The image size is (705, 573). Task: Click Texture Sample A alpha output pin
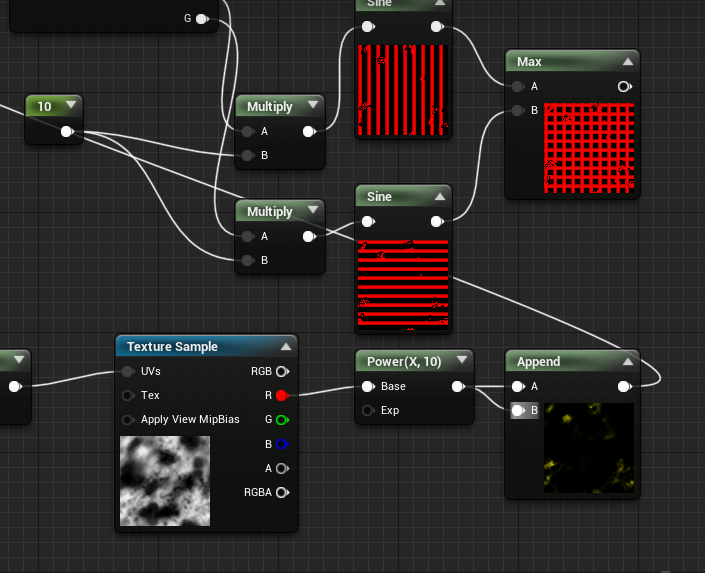[282, 469]
